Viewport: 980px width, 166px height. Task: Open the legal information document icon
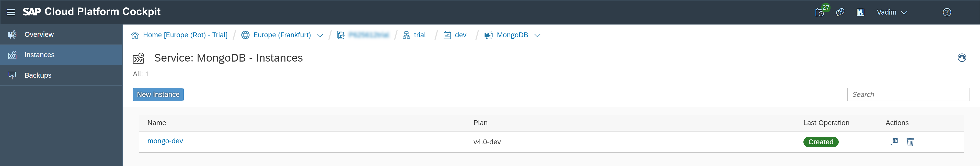click(860, 12)
